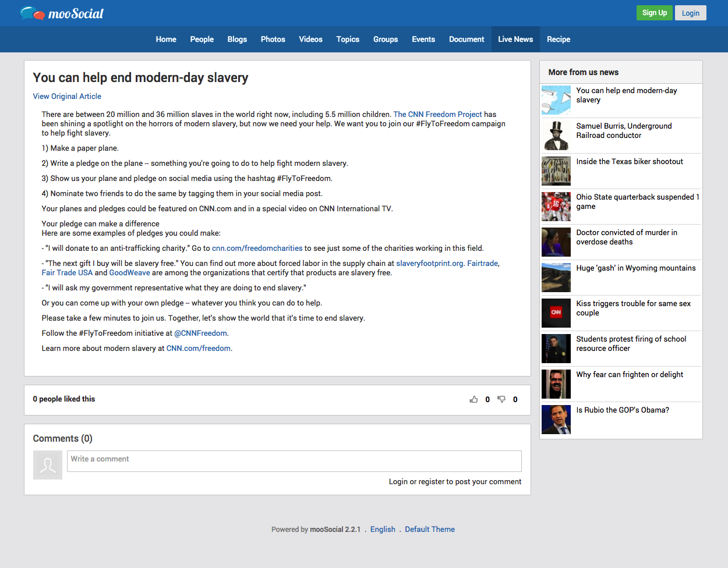Open Doctor convicted of murder thumbnail
The width and height of the screenshot is (728, 568).
[x=556, y=242]
